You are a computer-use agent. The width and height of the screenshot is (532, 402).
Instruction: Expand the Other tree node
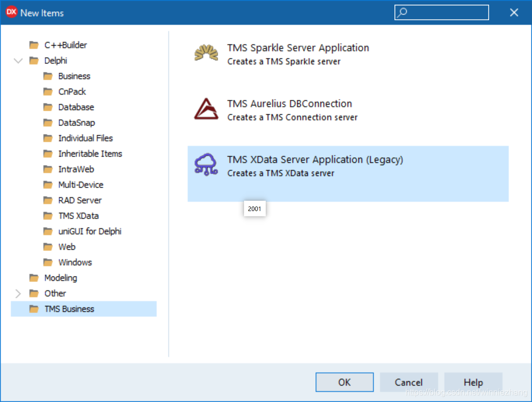[x=18, y=293]
